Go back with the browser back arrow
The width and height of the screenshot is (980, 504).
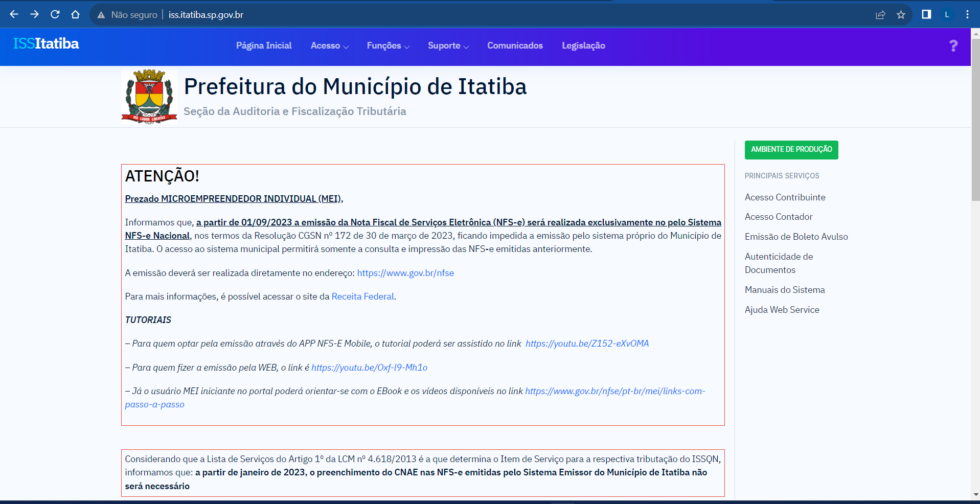(14, 14)
